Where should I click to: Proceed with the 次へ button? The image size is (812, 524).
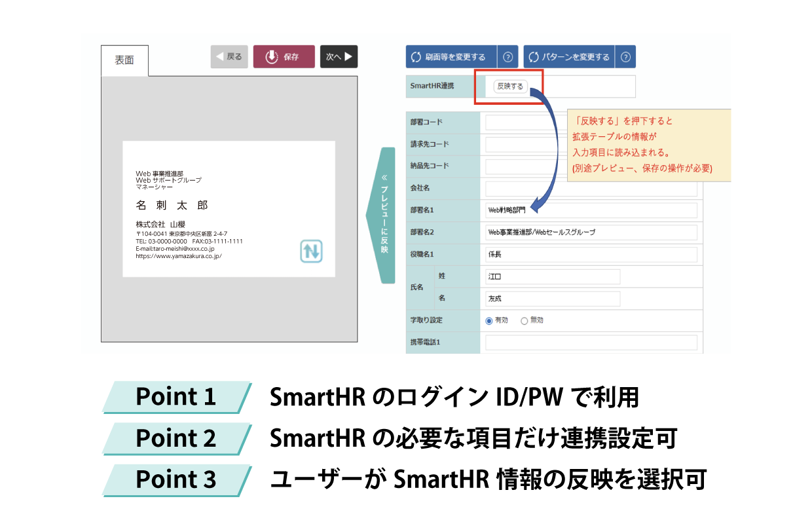[339, 57]
